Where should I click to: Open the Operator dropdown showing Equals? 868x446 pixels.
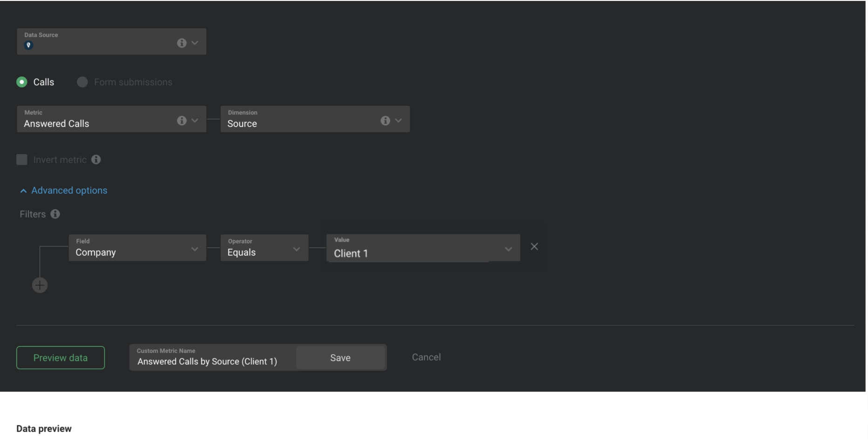click(x=297, y=249)
